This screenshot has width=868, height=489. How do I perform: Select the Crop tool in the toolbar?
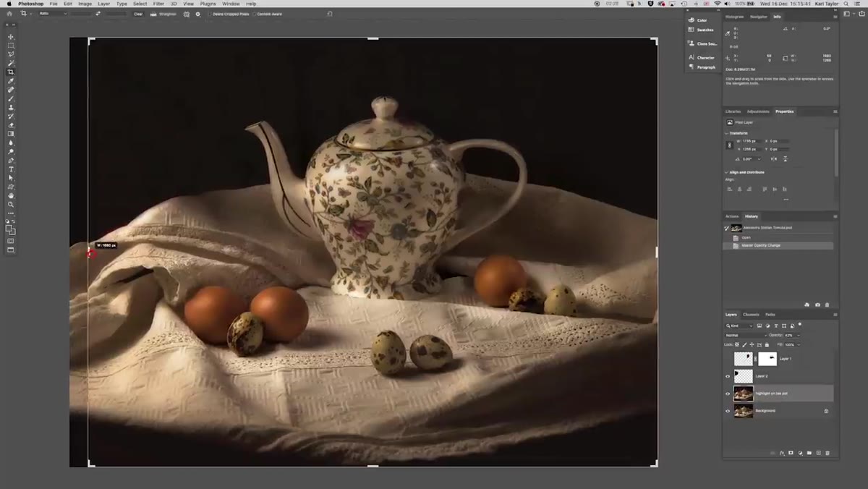[11, 72]
